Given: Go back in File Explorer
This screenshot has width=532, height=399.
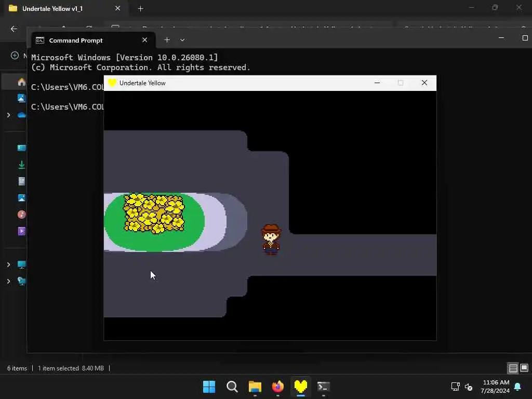Looking at the screenshot, I should (x=14, y=29).
